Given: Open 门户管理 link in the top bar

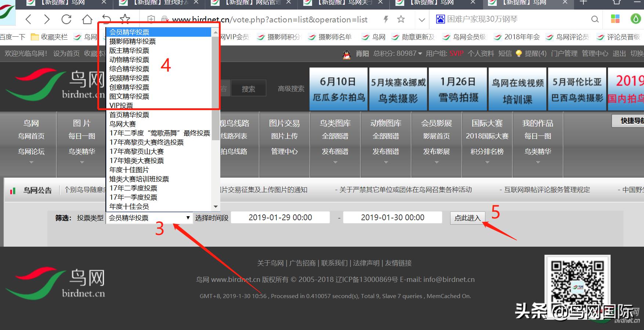Looking at the screenshot, I should pyautogui.click(x=564, y=54).
